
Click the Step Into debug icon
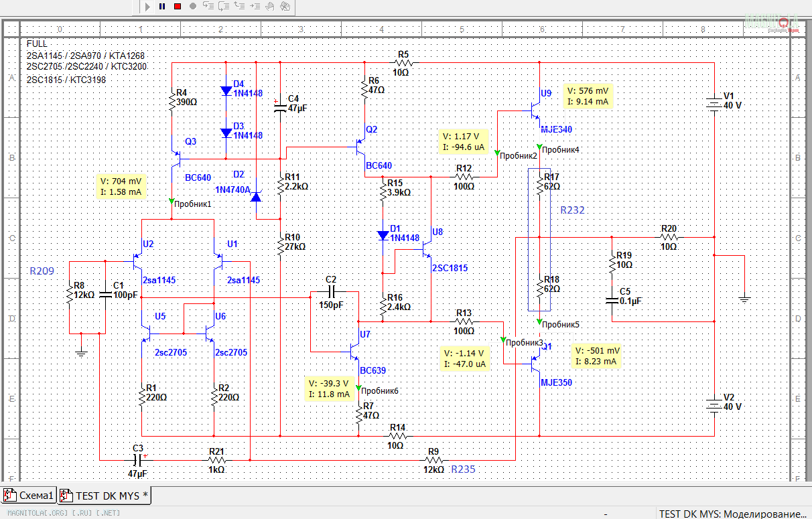(208, 6)
